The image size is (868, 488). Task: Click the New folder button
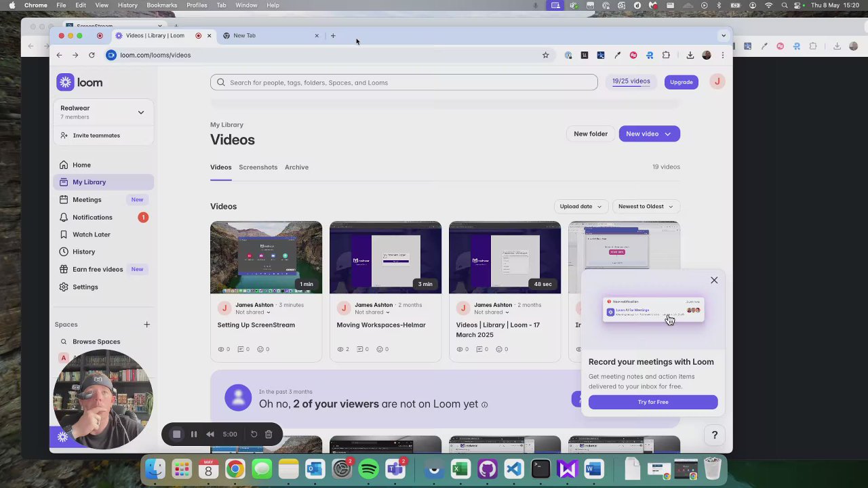[591, 134]
